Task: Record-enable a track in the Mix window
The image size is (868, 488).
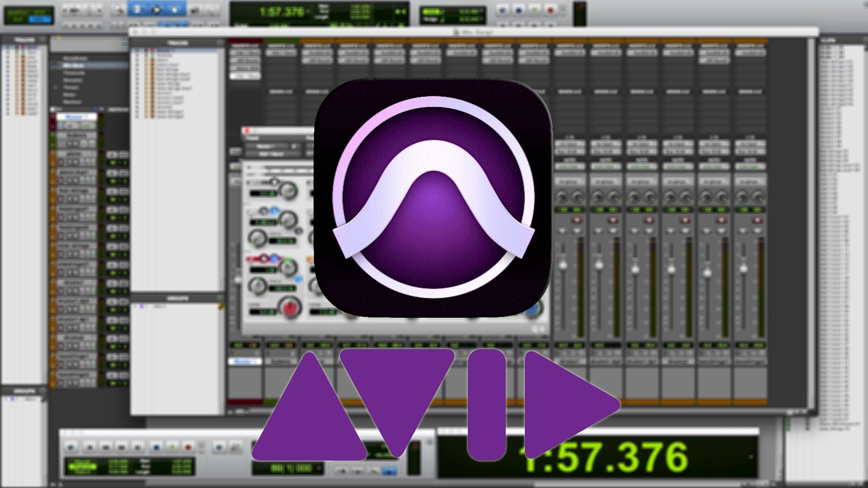Action: (x=577, y=220)
